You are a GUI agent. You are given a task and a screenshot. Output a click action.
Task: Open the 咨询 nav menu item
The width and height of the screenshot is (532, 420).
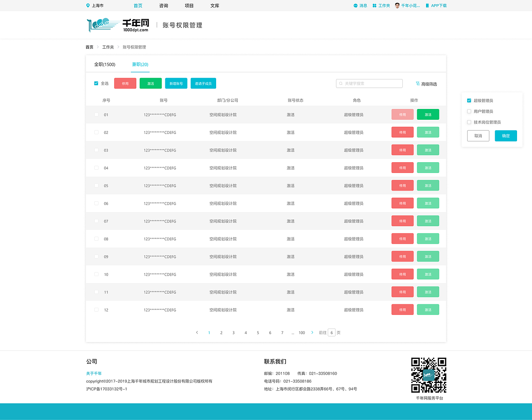click(164, 5)
